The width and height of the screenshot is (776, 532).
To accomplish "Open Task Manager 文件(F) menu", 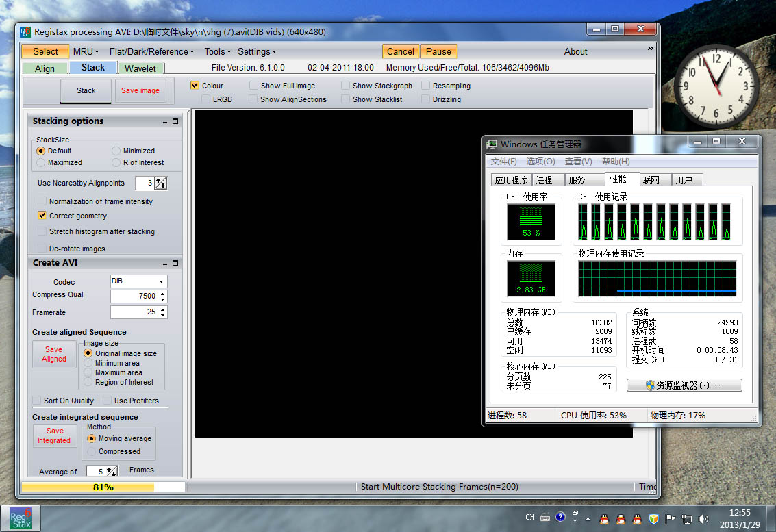I will (504, 162).
